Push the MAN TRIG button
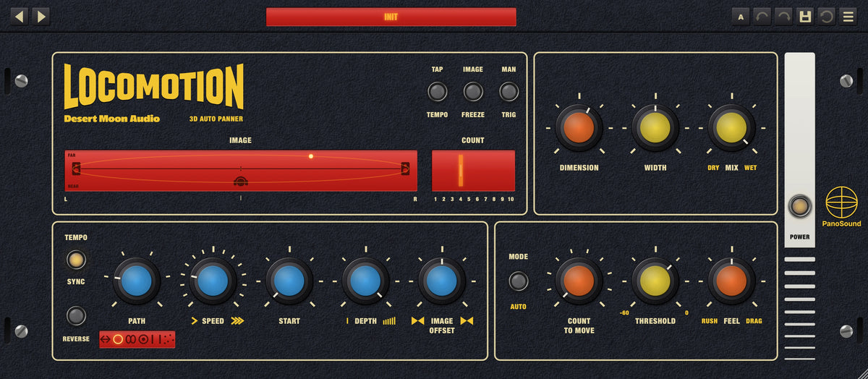The image size is (868, 379). click(509, 92)
